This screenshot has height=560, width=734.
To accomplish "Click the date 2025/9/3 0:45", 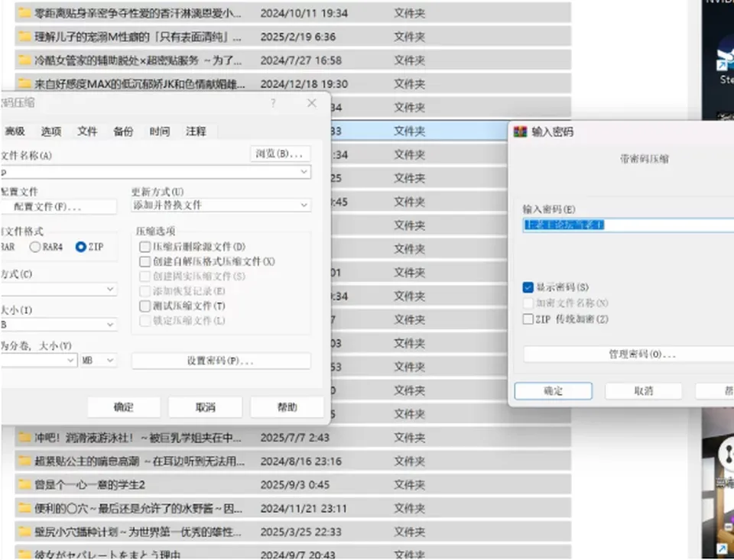I will tap(295, 484).
